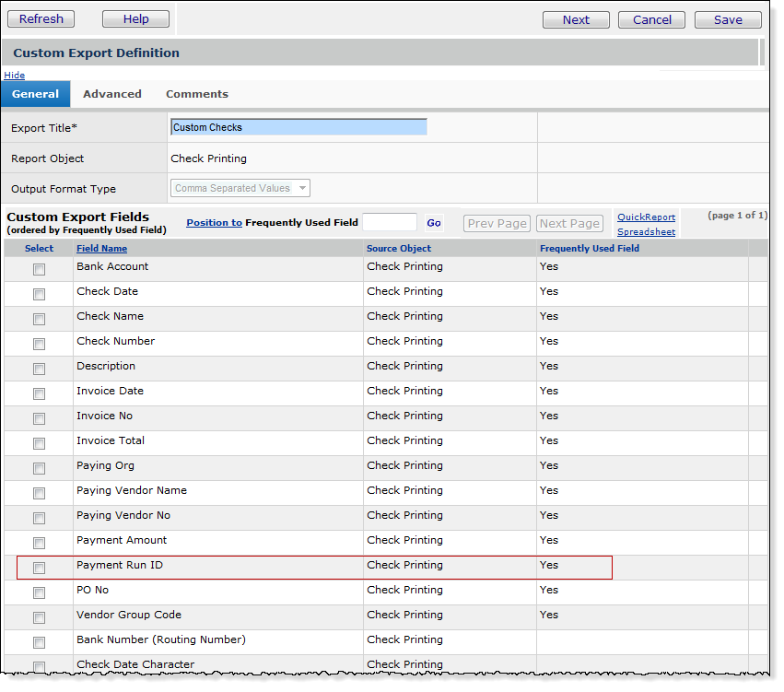This screenshot has height=692, width=784.
Task: Click the Refresh button
Action: point(41,19)
